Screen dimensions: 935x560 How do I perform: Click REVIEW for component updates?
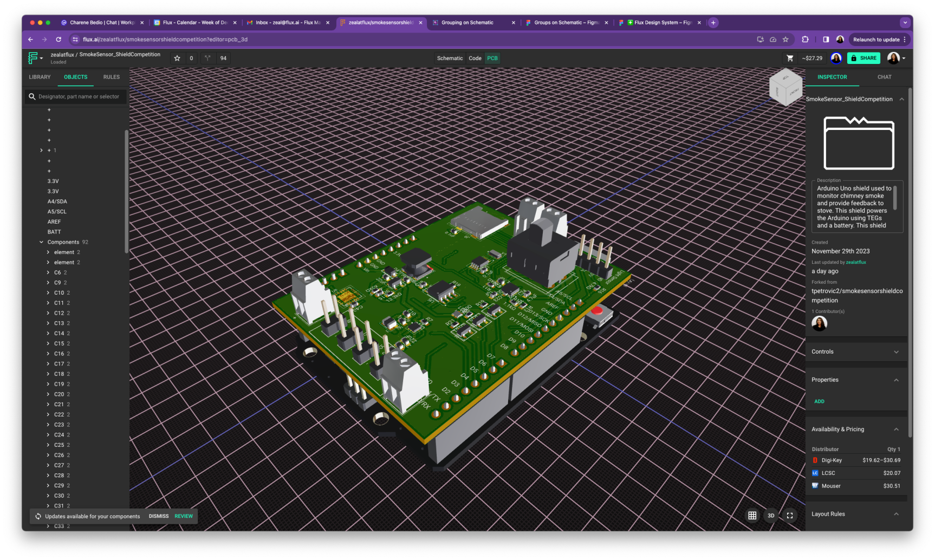click(x=184, y=516)
